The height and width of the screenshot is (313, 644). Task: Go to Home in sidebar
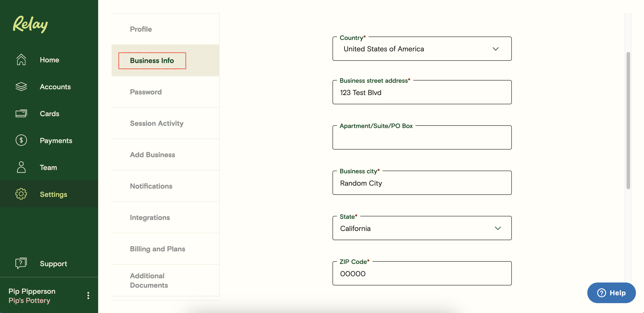click(49, 60)
